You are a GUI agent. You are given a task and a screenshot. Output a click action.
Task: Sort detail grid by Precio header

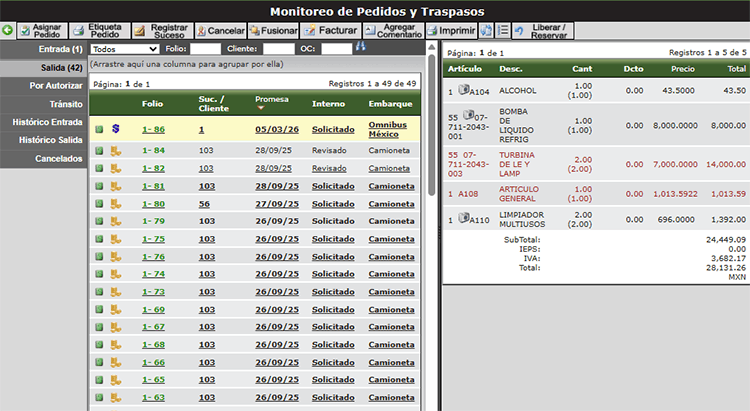pyautogui.click(x=683, y=69)
